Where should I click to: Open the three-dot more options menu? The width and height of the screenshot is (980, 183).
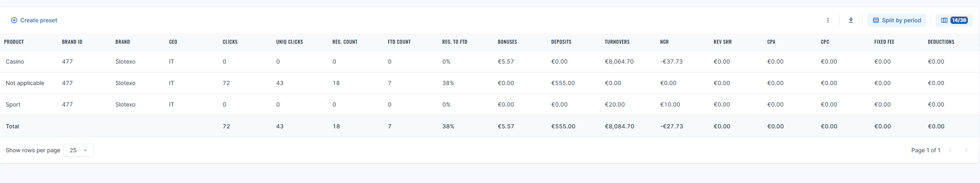tap(828, 20)
